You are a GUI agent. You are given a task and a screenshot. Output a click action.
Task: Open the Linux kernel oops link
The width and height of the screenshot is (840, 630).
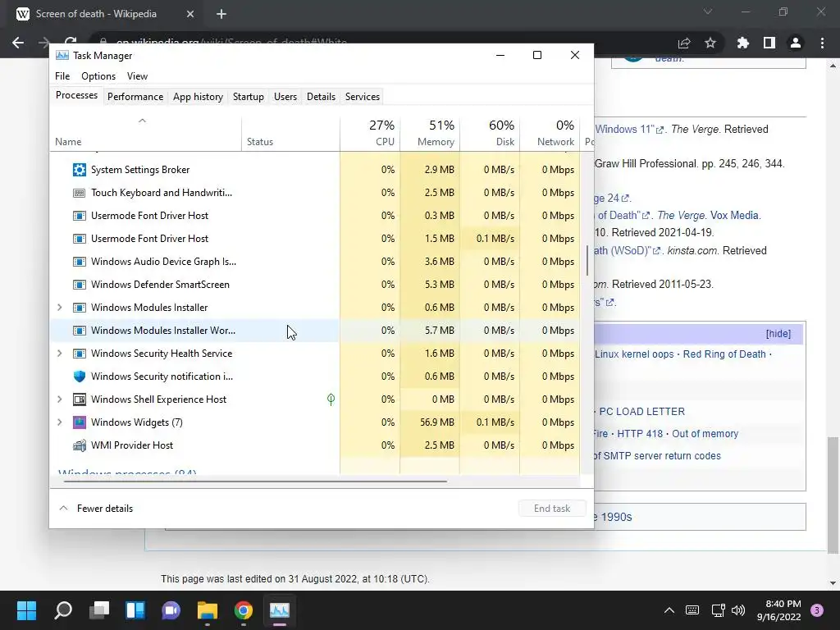pos(634,354)
